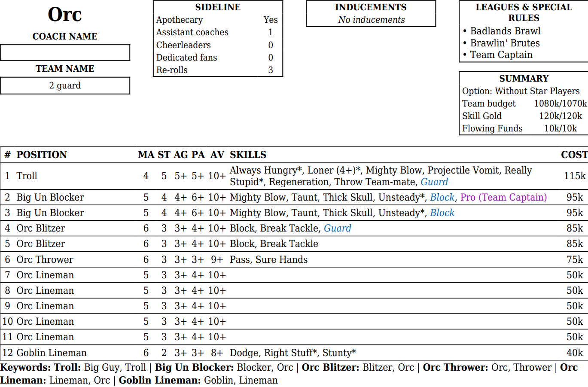The width and height of the screenshot is (588, 387).
Task: Select player 11 'Orc Lineman' row
Action: pos(294,337)
